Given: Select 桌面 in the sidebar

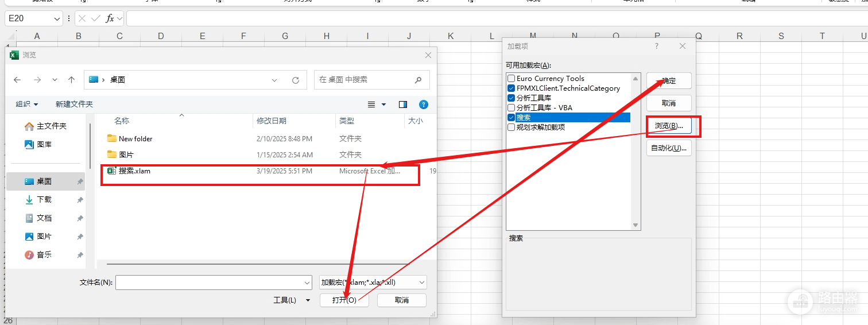Looking at the screenshot, I should click(x=46, y=181).
